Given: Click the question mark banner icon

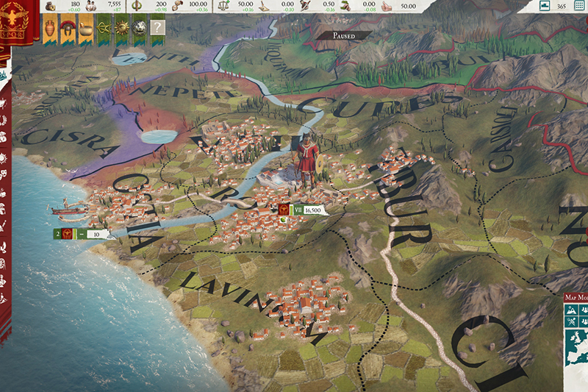Looking at the screenshot, I should point(157,28).
